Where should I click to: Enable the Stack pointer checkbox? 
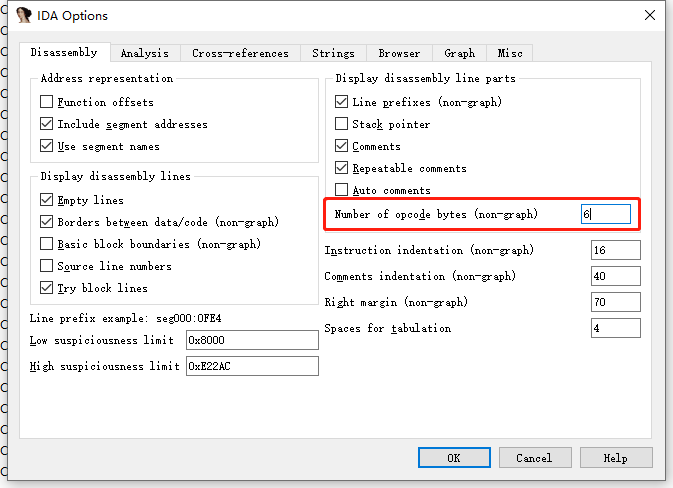[341, 124]
